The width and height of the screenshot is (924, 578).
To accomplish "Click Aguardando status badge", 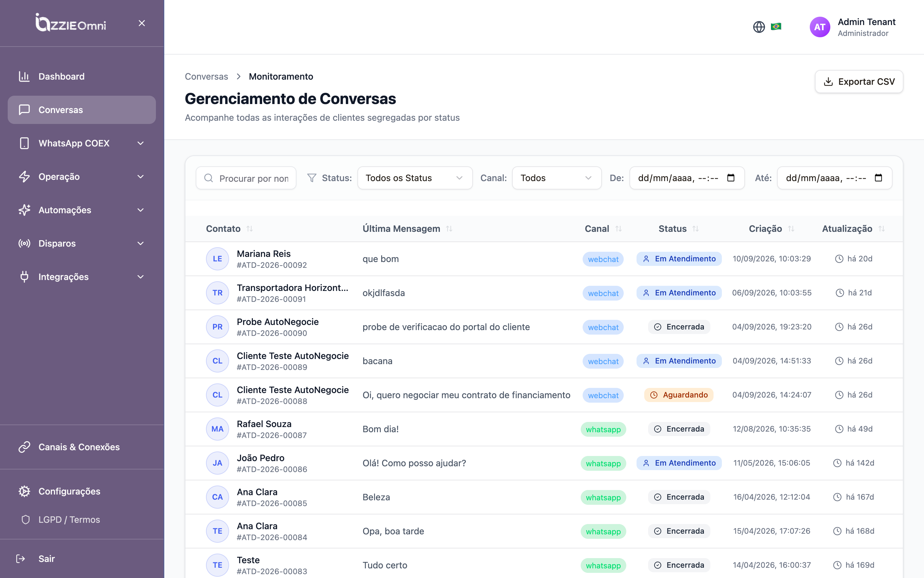I will tap(679, 395).
